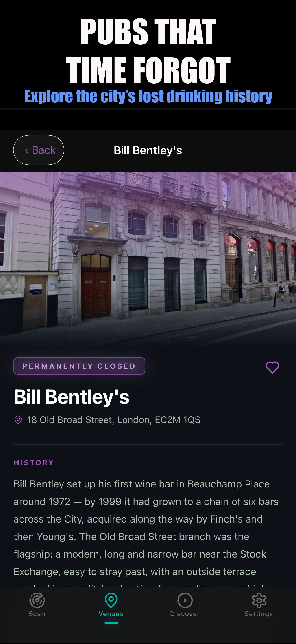This screenshot has height=644, width=296.
Task: Switch to the Venues tab
Action: 111,605
